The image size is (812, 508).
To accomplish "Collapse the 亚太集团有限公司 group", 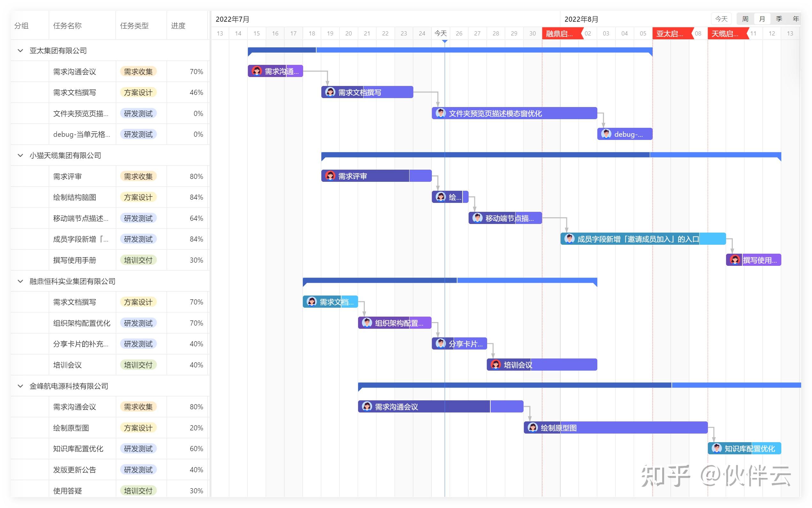I will 20,51.
